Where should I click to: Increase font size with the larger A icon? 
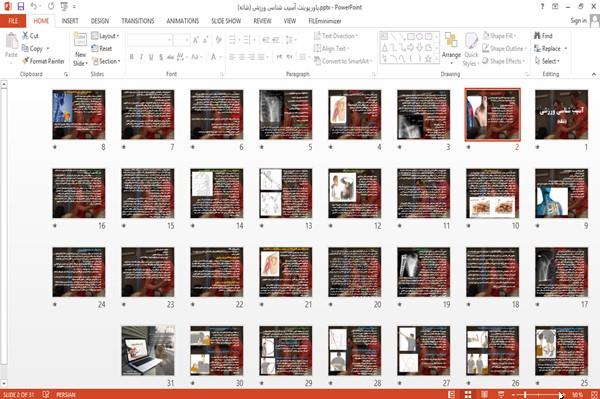[x=196, y=40]
